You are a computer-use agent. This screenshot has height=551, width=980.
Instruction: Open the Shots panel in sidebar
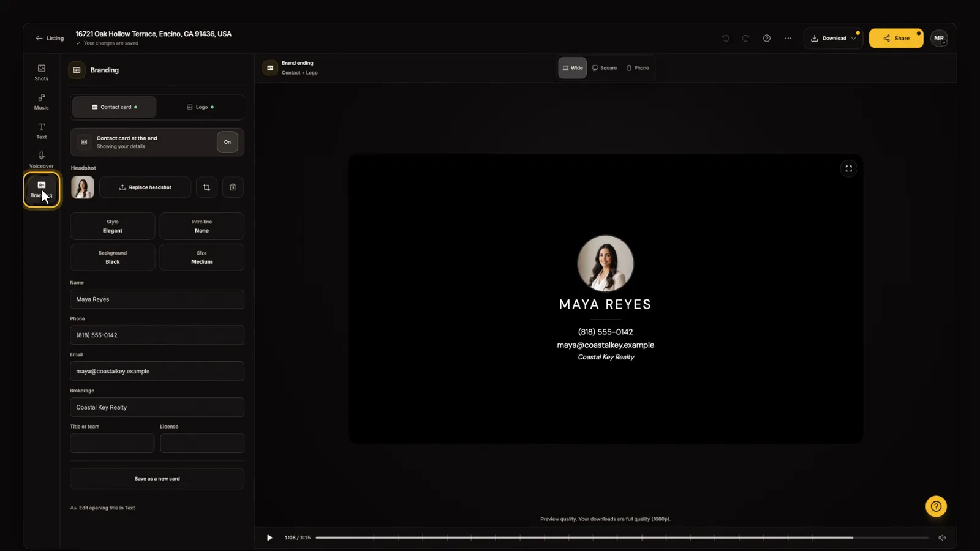tap(41, 72)
